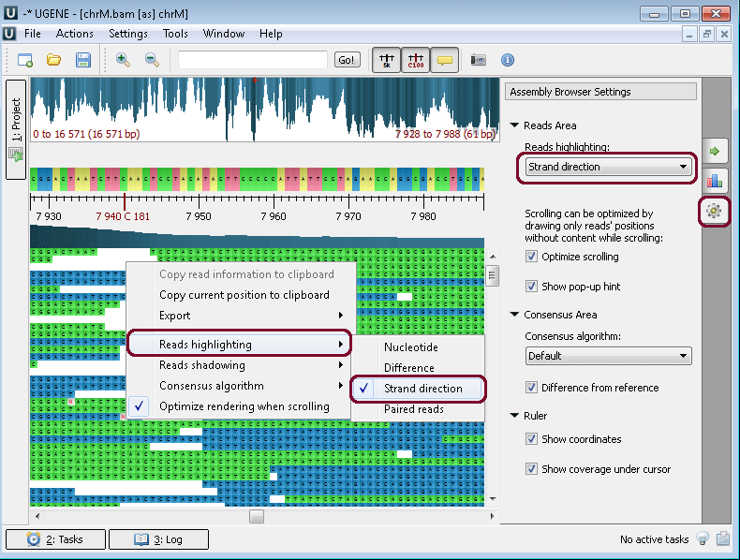
Task: Toggle the 5k coordinates ruler icon
Action: [387, 60]
